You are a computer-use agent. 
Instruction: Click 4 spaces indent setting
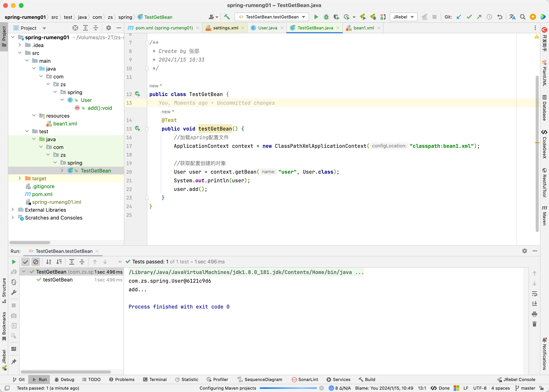click(501, 388)
